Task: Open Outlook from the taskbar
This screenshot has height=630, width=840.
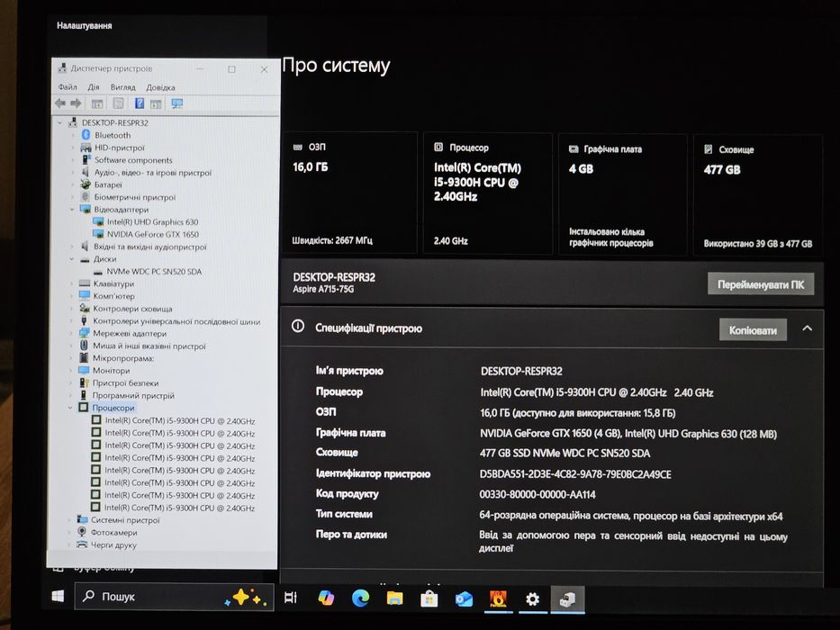Action: 464,598
